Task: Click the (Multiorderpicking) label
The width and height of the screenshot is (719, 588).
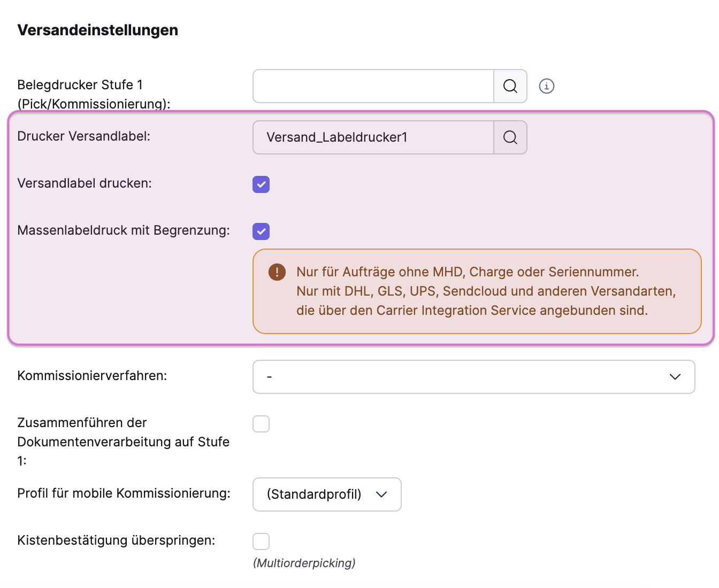Action: point(303,562)
